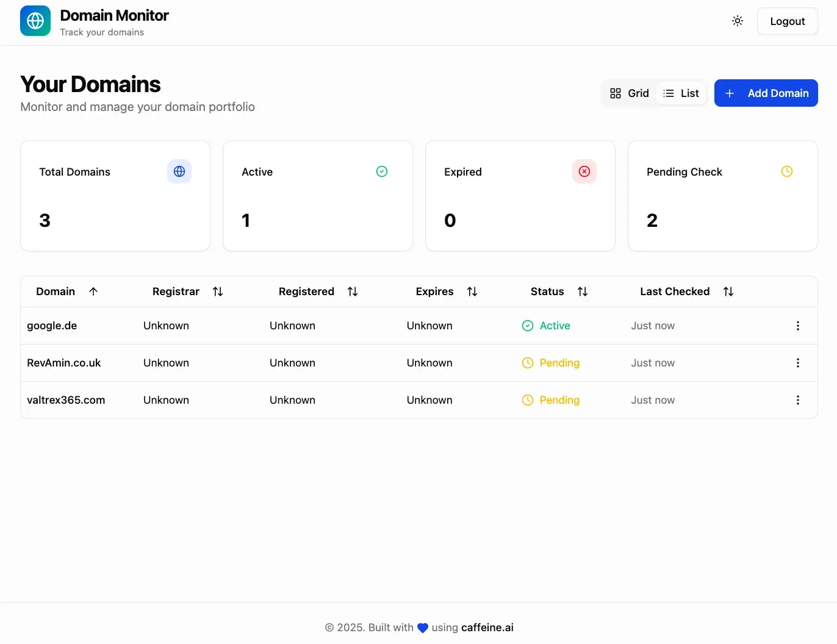The width and height of the screenshot is (837, 644).
Task: Open the caffeine.ai link in the footer
Action: point(487,627)
